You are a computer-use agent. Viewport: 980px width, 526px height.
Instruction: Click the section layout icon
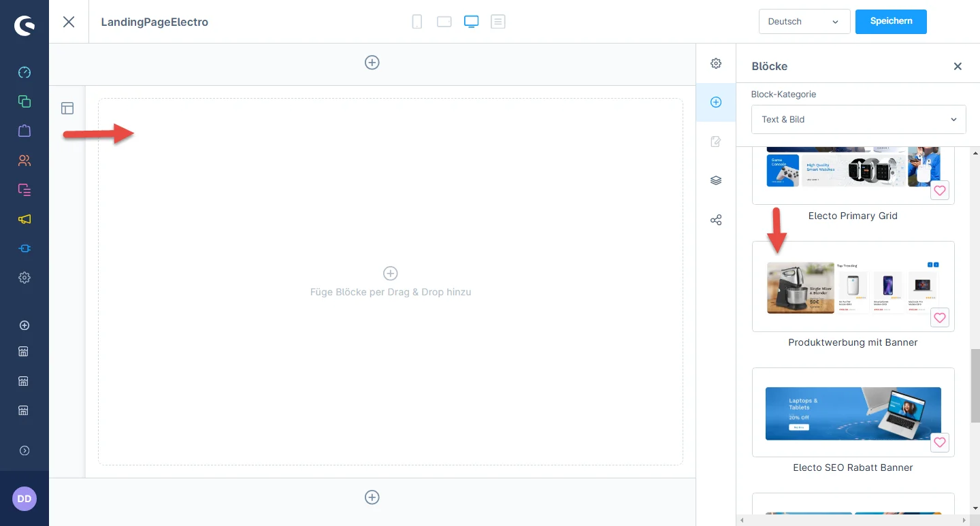point(67,108)
